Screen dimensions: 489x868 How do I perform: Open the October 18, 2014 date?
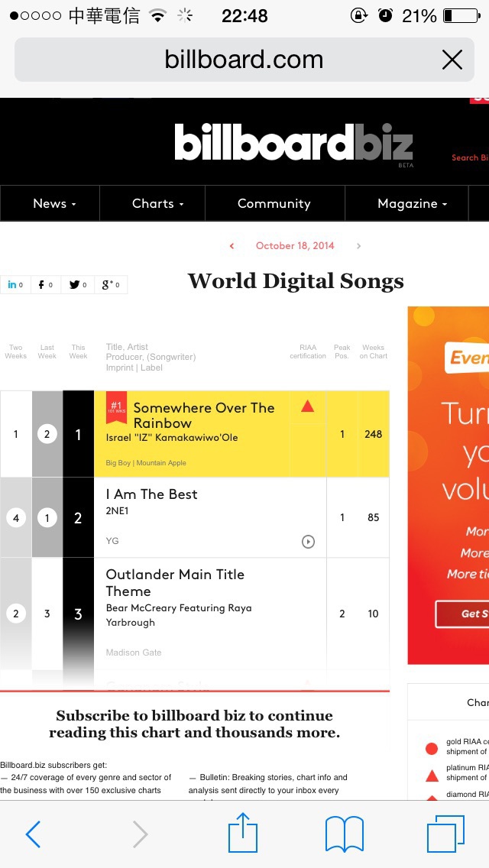point(295,246)
